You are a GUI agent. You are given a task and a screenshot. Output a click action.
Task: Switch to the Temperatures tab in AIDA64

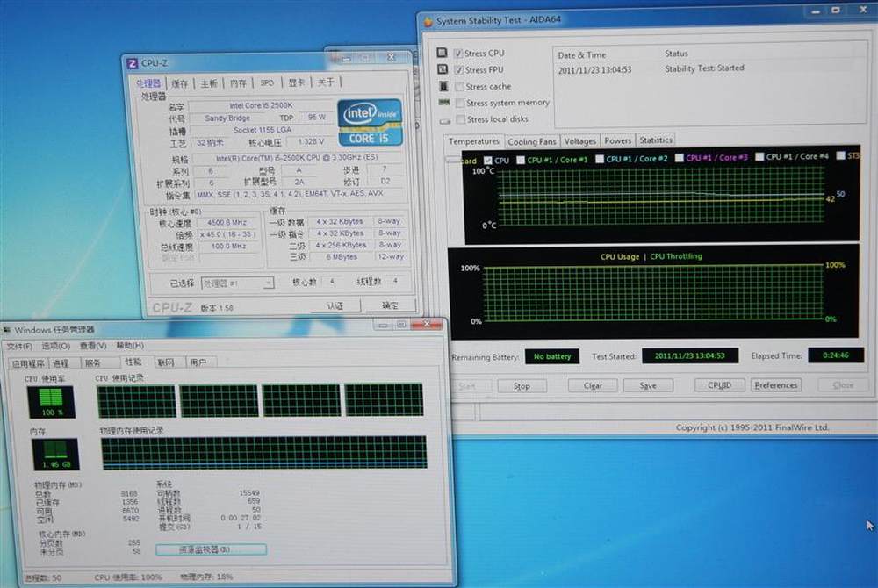pyautogui.click(x=474, y=141)
